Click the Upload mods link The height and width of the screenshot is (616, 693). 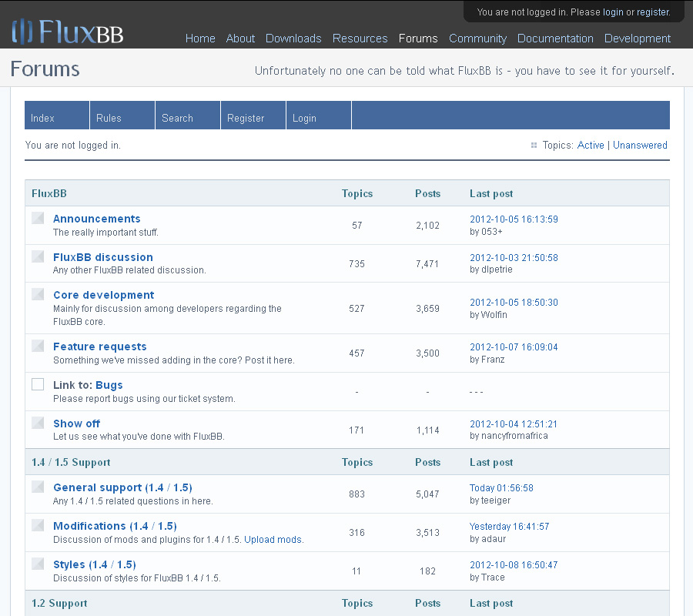[x=273, y=540]
